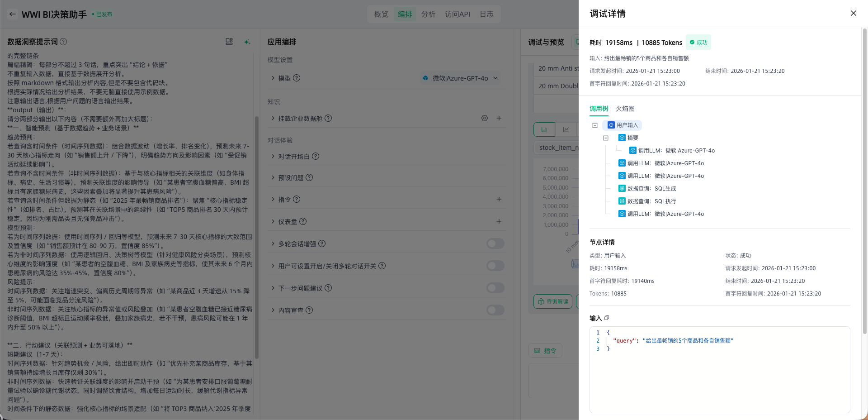Click the copy icon next to 输入

pyautogui.click(x=607, y=318)
